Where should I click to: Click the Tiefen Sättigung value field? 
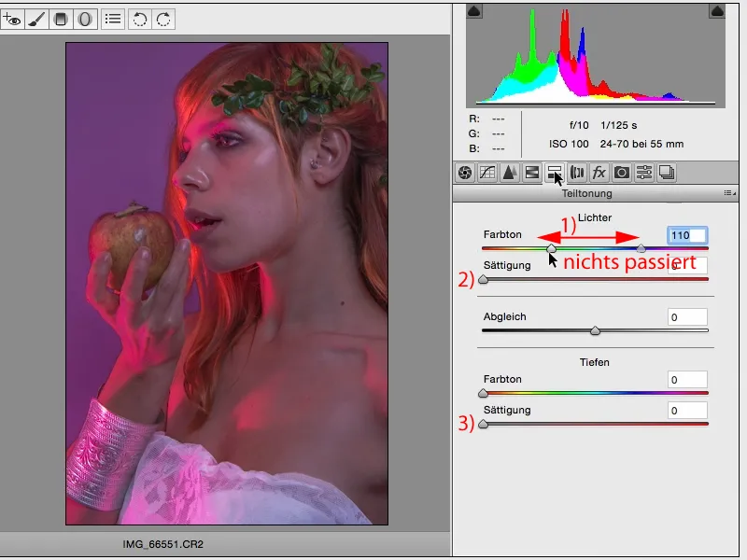coord(687,411)
